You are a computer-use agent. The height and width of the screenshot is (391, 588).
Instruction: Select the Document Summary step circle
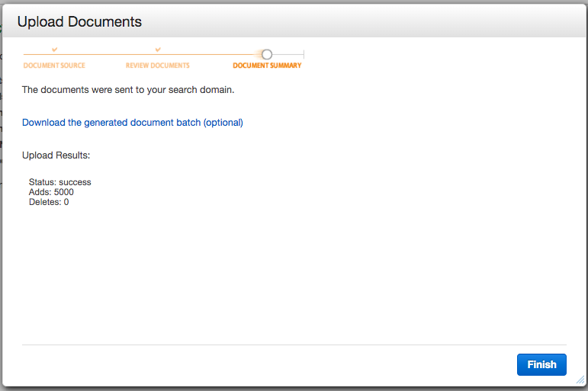click(x=266, y=54)
